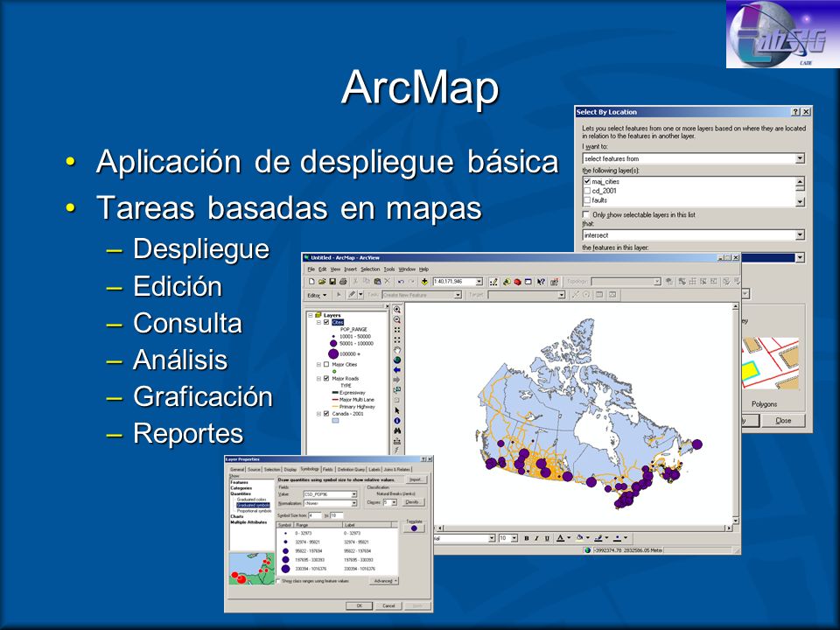Screen dimensions: 840x630
Task: Check the cd_2001 layer checkbox
Action: coord(587,191)
